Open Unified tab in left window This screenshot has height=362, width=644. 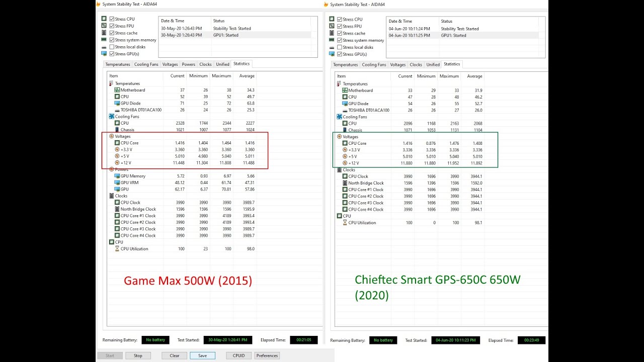[x=222, y=64]
